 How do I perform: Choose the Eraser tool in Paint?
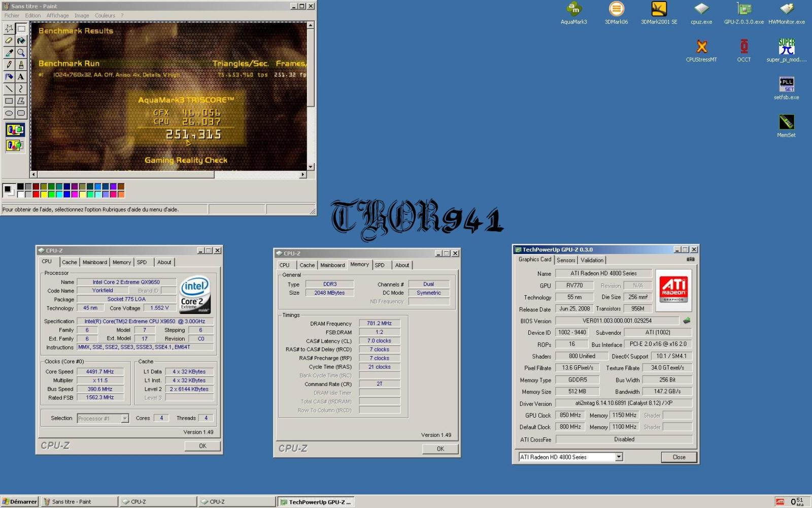(x=9, y=41)
